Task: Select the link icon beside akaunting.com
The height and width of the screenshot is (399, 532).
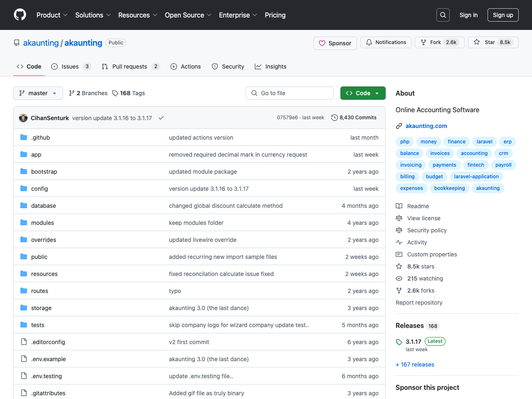Action: [x=399, y=126]
